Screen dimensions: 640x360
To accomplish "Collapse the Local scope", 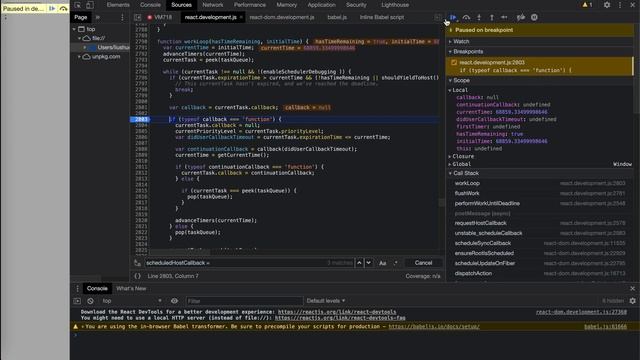I will (460, 90).
